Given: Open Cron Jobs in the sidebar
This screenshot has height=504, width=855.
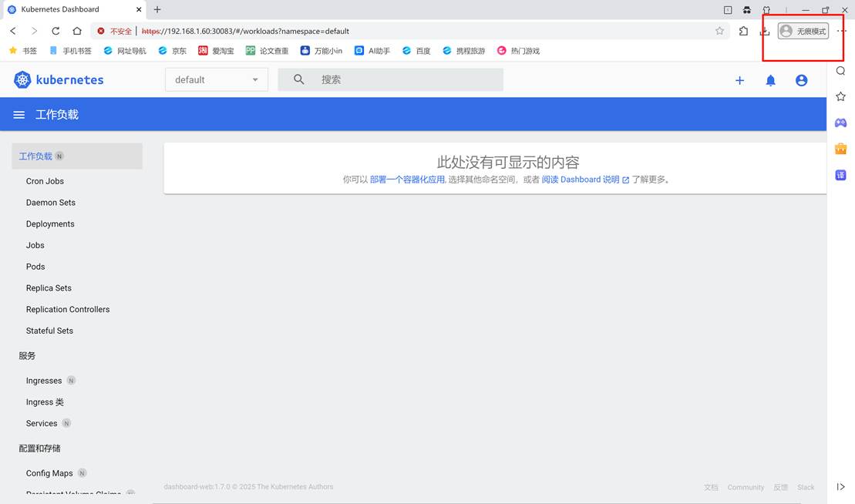Looking at the screenshot, I should click(x=45, y=181).
